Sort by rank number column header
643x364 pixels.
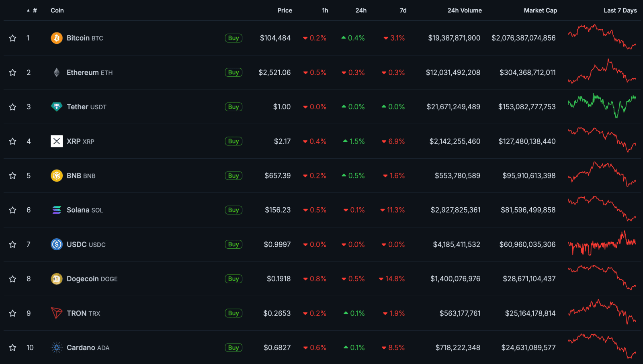pos(32,10)
